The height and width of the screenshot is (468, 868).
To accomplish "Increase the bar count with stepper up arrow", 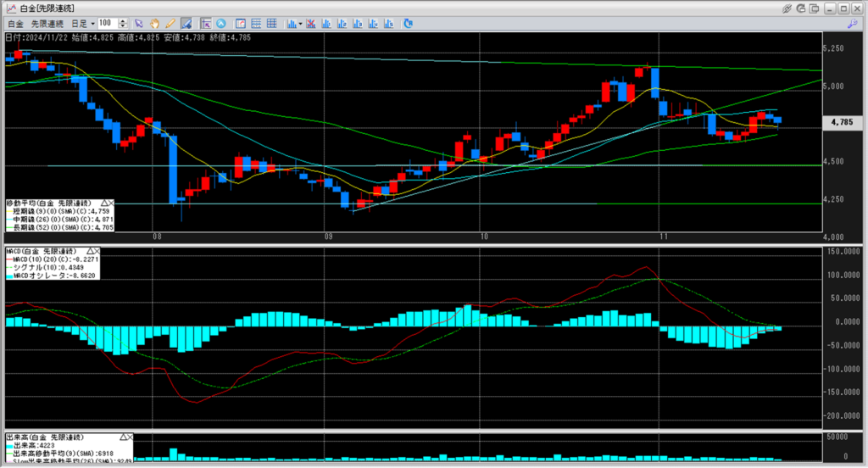I will click(x=125, y=20).
